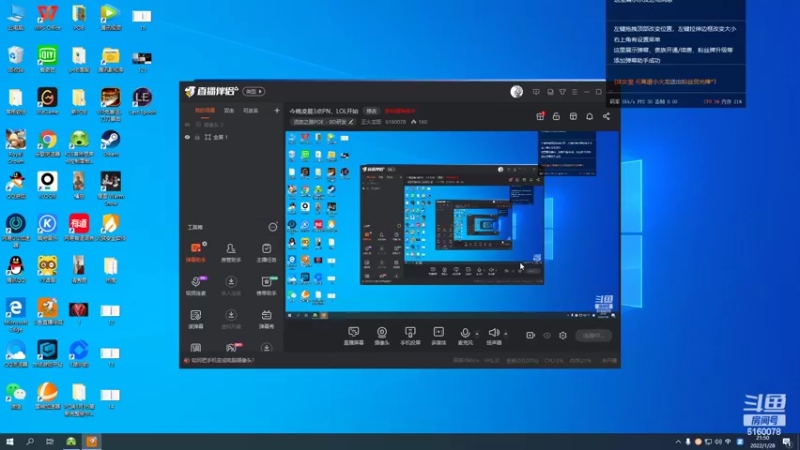Screen dimensions: 800x450
Task: Open the iQIYI desktop icon
Action: [x=47, y=59]
